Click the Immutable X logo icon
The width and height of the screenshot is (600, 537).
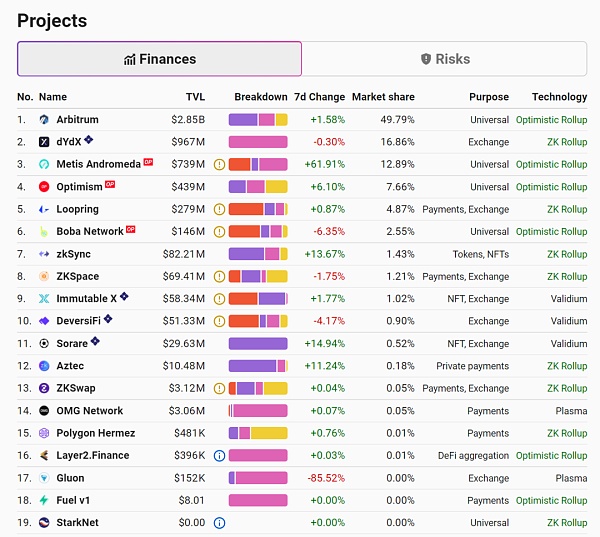pyautogui.click(x=44, y=299)
